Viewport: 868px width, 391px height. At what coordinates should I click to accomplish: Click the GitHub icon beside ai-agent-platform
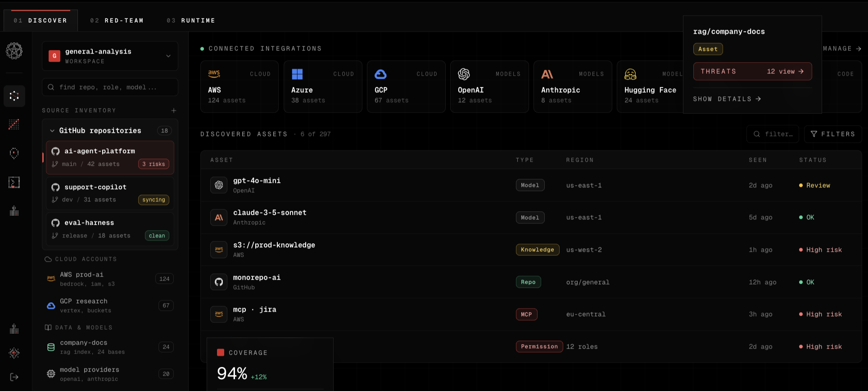(55, 151)
